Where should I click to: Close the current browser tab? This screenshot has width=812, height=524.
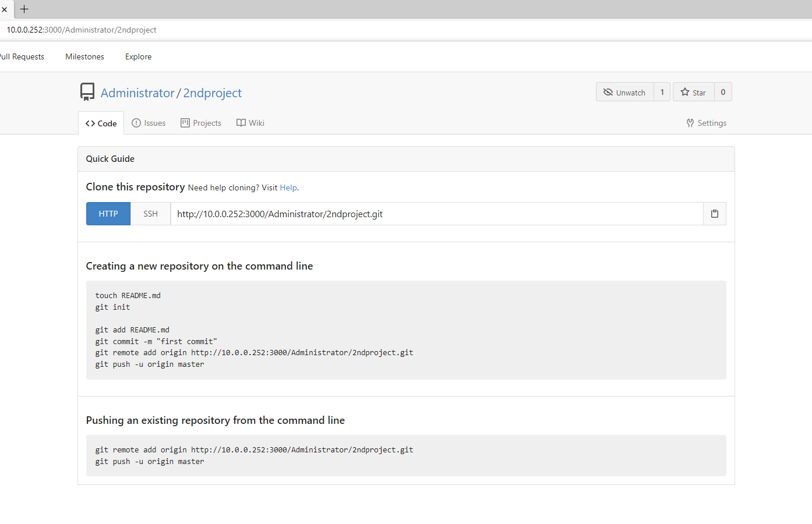click(5, 9)
